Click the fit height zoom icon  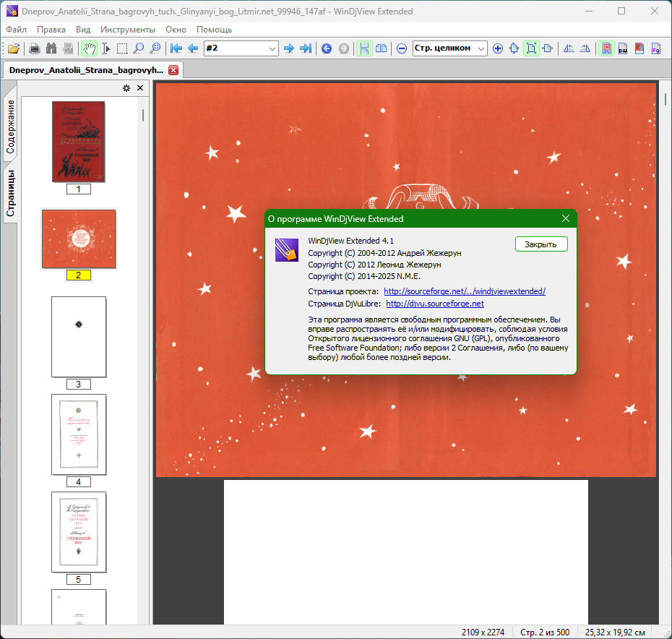[x=514, y=48]
